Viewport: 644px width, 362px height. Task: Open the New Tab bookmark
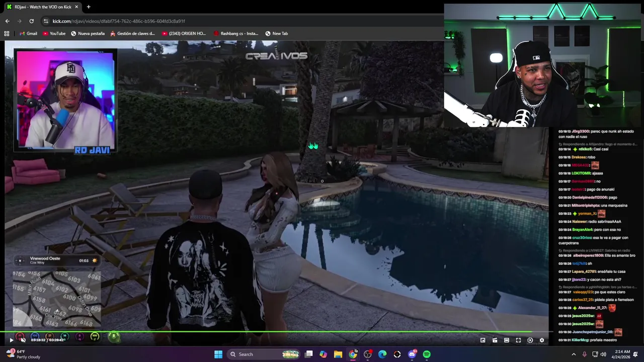pos(277,34)
